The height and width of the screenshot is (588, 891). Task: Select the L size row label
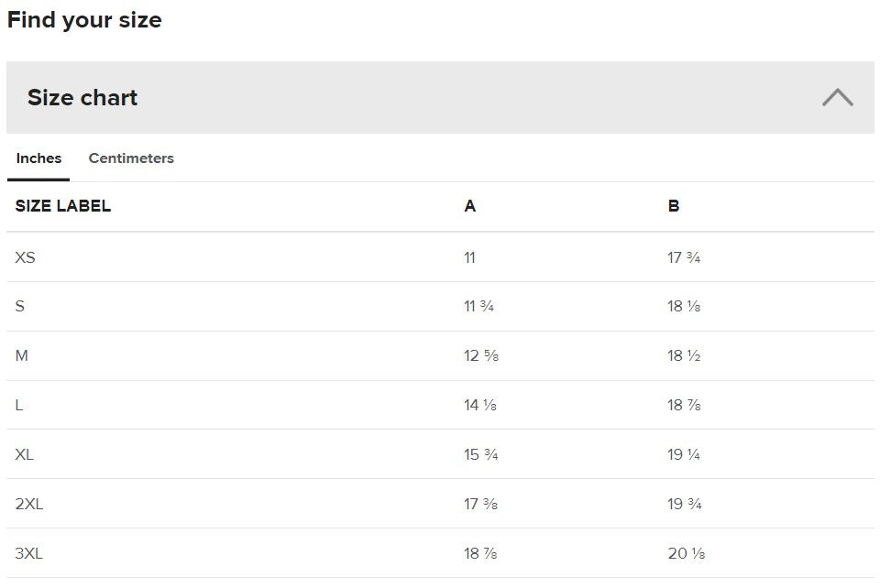pos(19,405)
